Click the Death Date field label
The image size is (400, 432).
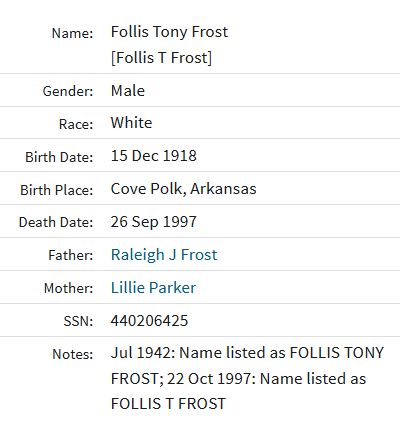(56, 223)
